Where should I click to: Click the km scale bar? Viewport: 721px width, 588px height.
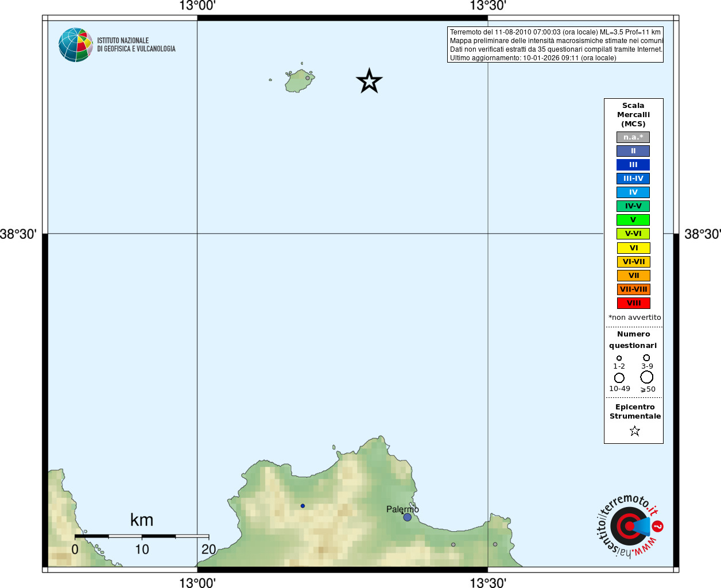(x=142, y=536)
